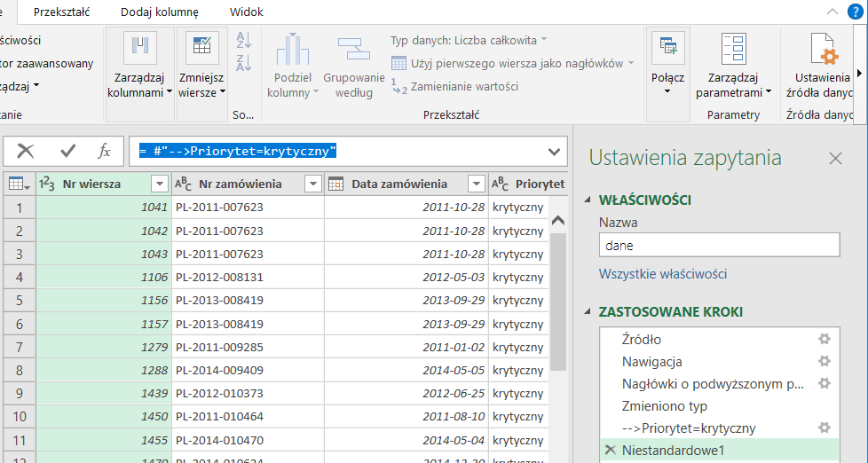This screenshot has height=463, width=868.
Task: Open Nr zamówienia column filter dropdown
Action: pos(312,184)
